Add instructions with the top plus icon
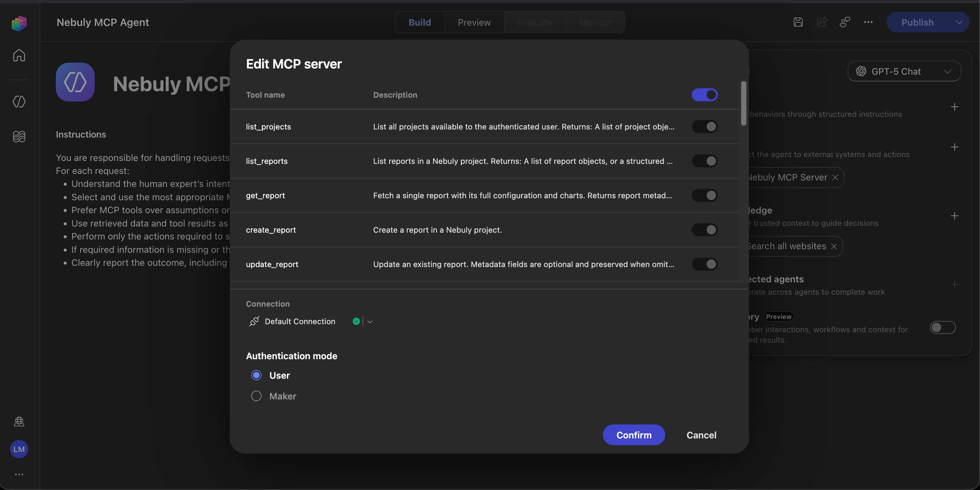 click(954, 107)
